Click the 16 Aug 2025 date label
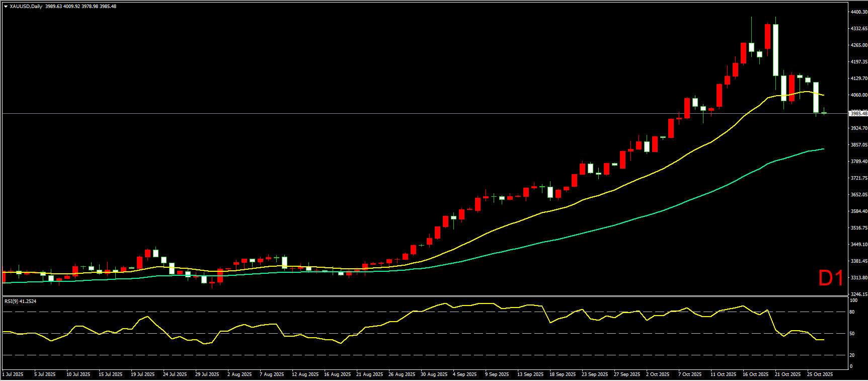This screenshot has width=868, height=381. (x=337, y=374)
